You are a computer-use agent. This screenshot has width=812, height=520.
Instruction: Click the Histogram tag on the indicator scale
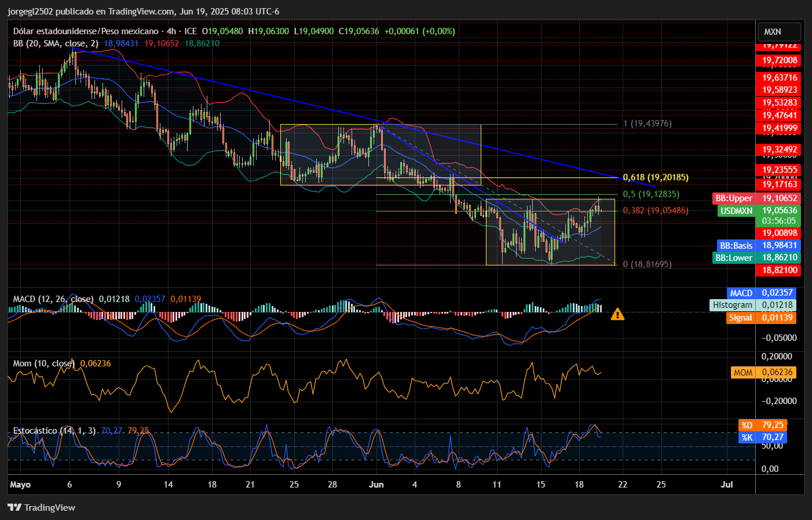(733, 305)
